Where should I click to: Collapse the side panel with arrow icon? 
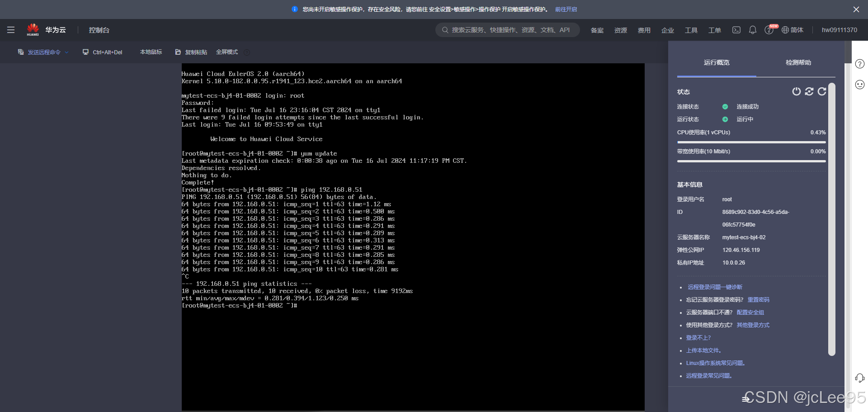[x=746, y=399]
